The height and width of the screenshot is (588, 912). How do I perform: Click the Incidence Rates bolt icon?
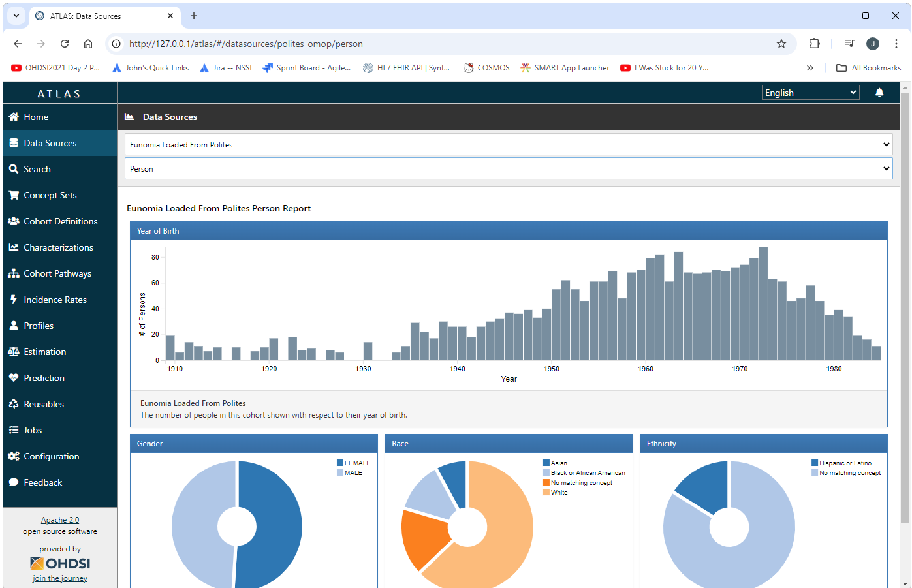pos(14,300)
